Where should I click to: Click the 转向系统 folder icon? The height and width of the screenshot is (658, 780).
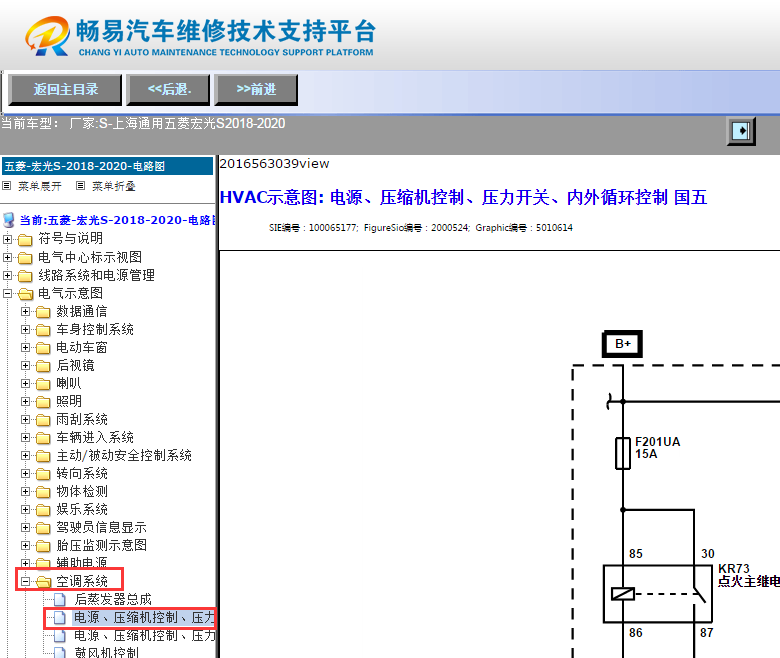(43, 474)
